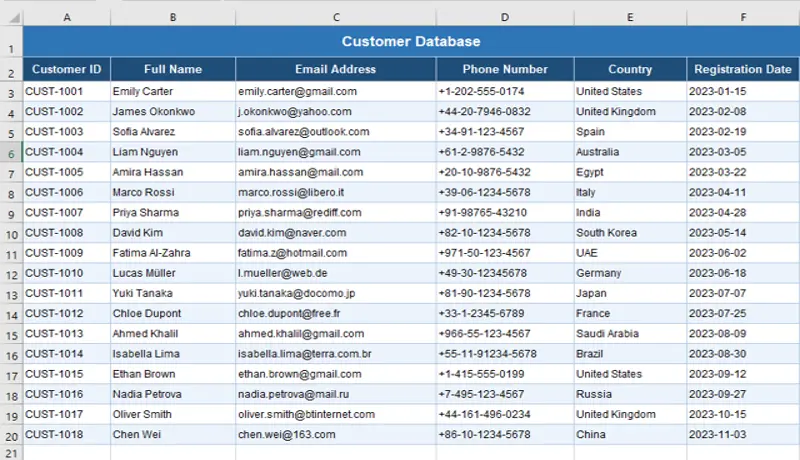
Task: Select cell containing Sofia Alvarez
Action: point(173,132)
